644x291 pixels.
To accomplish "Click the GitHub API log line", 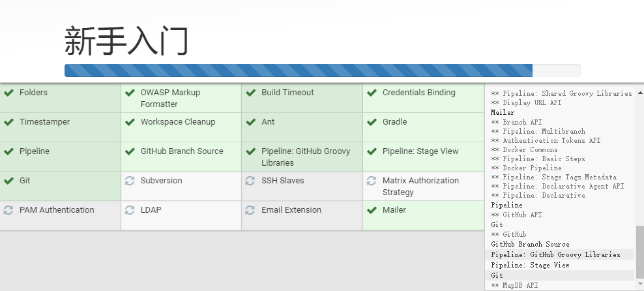I will 516,215.
